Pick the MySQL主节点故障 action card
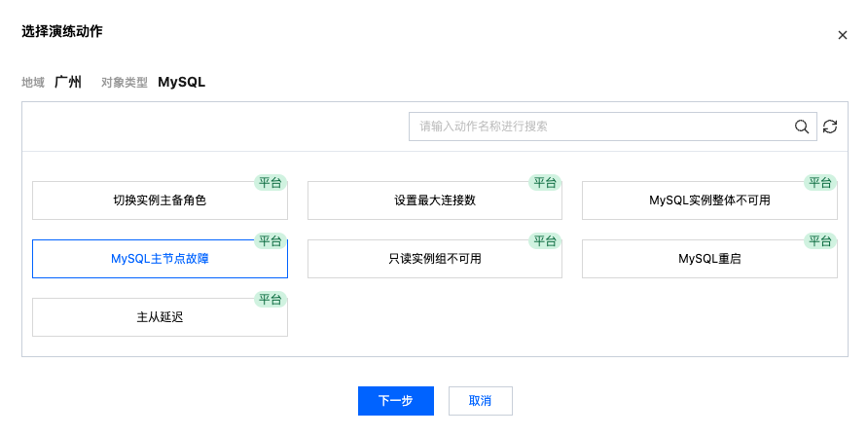The image size is (868, 436). (x=160, y=259)
